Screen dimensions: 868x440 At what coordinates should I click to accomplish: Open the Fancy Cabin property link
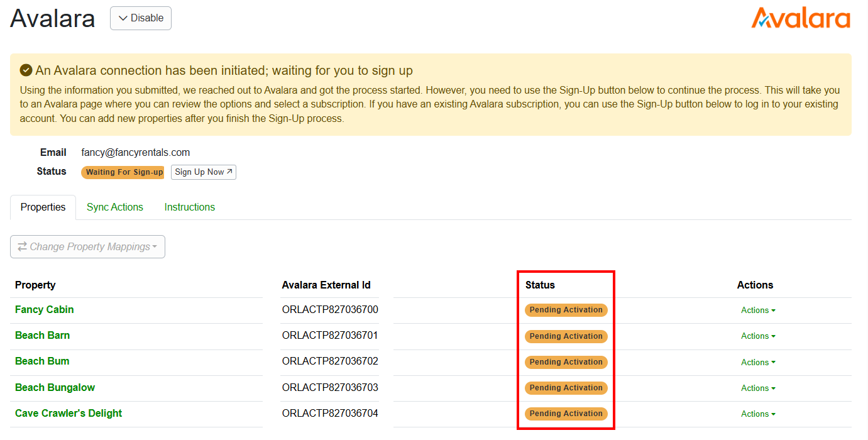(44, 309)
